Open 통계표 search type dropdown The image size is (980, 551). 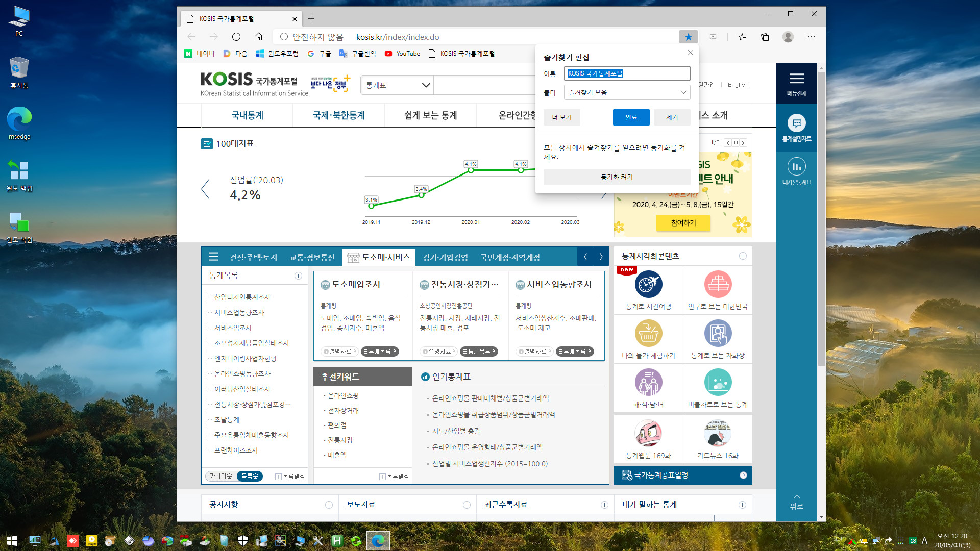coord(397,85)
